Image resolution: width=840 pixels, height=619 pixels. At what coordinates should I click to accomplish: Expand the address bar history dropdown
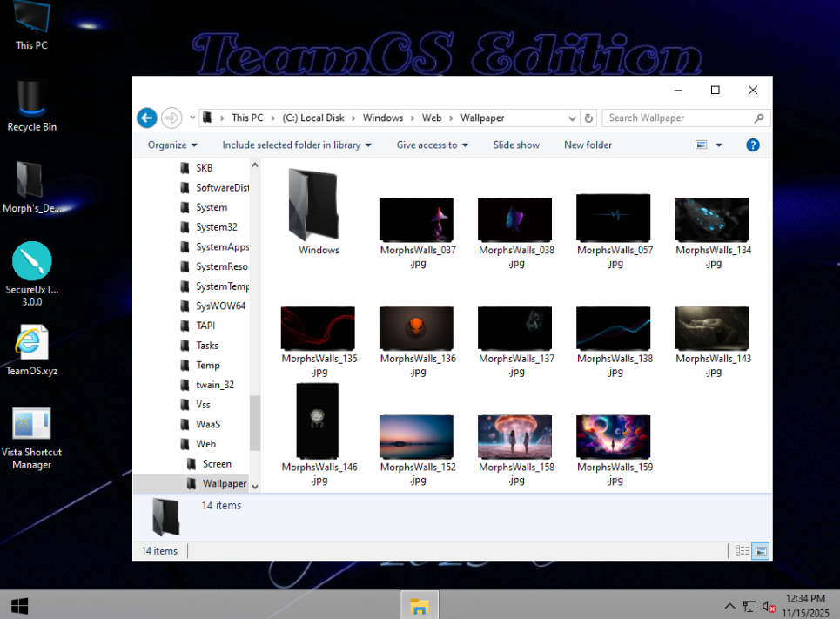point(572,118)
